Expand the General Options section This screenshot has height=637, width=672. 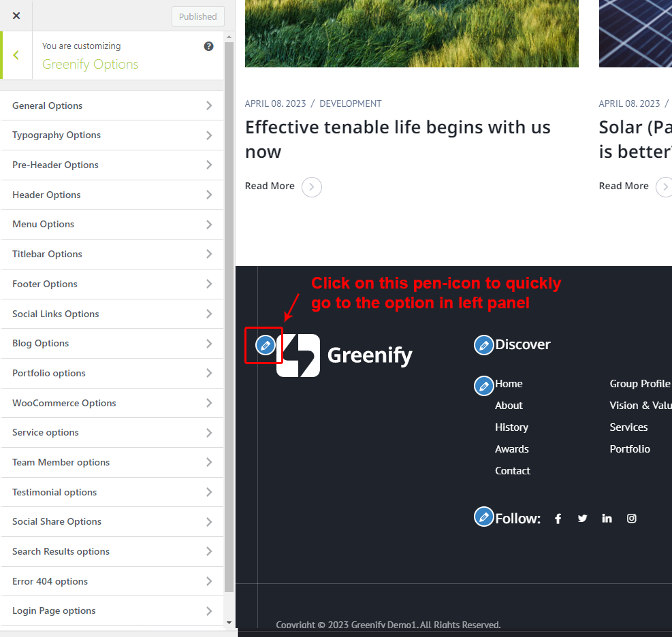(x=112, y=105)
